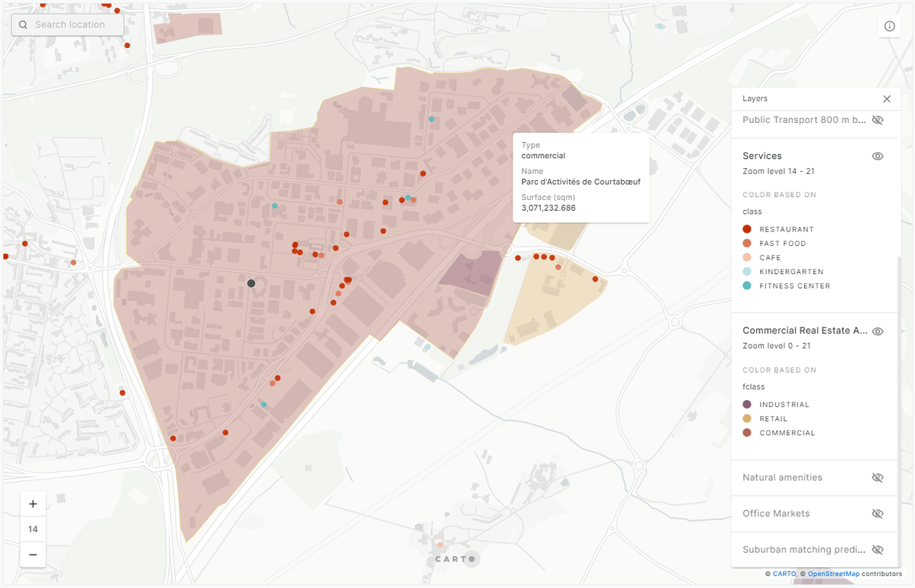The height and width of the screenshot is (588, 915).
Task: Show the Office Markets layer
Action: point(878,513)
